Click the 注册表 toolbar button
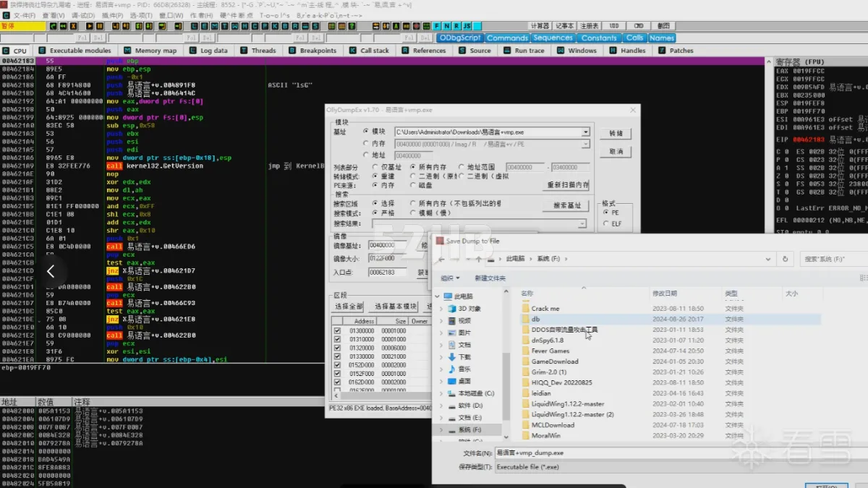The width and height of the screenshot is (868, 488). click(590, 26)
